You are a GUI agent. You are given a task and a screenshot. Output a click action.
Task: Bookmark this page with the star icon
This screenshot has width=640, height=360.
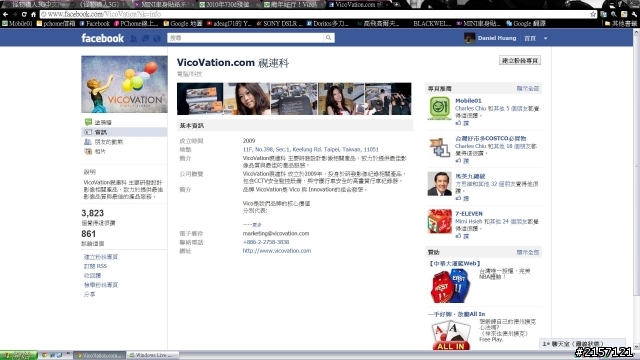click(x=593, y=14)
